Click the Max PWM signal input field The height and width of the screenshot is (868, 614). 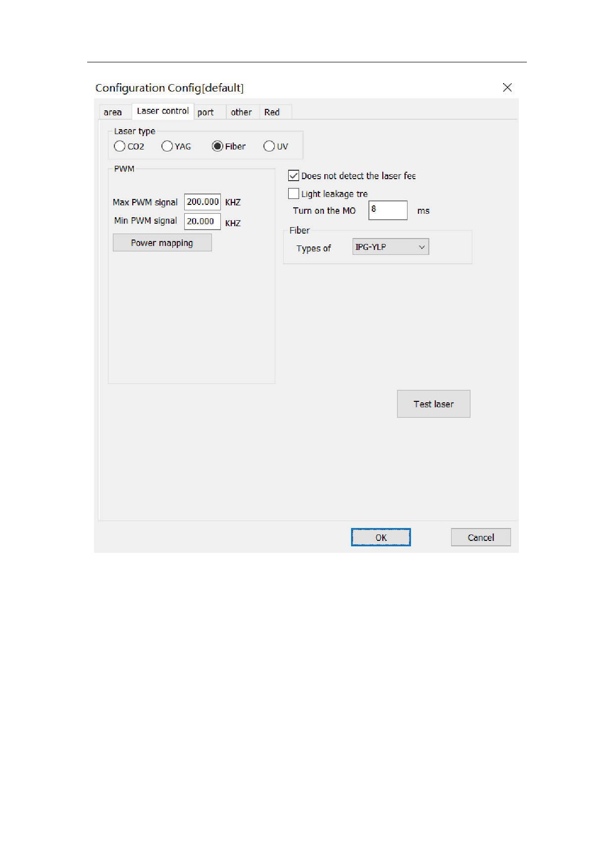(203, 202)
